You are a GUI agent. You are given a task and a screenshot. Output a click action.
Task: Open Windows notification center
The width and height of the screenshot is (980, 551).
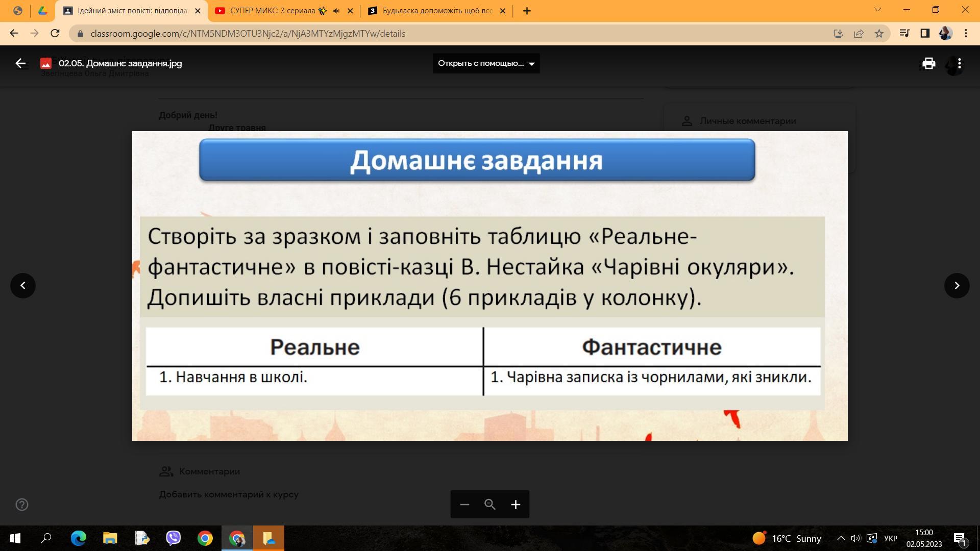pos(960,538)
